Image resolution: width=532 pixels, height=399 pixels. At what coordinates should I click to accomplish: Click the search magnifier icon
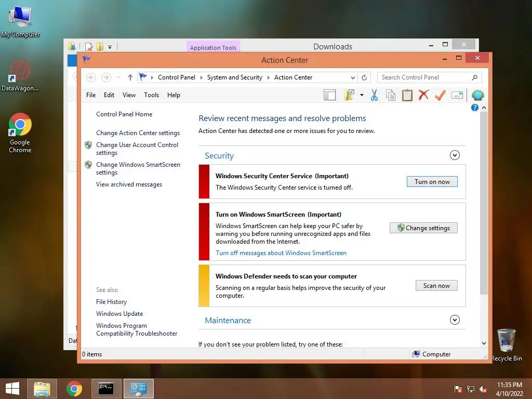(x=475, y=78)
